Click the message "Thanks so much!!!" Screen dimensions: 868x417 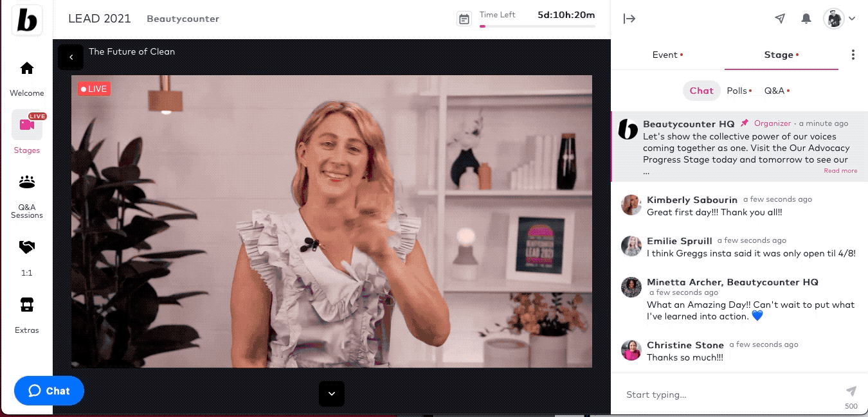(685, 357)
